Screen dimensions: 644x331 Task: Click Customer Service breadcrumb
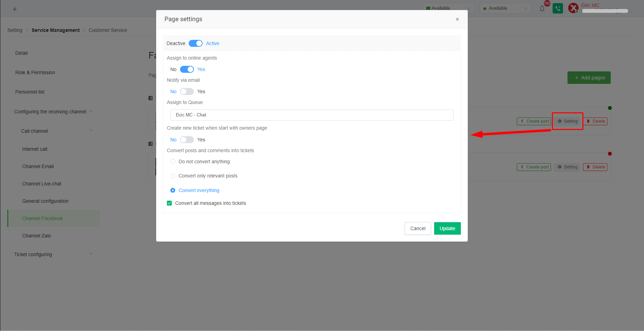tap(108, 30)
